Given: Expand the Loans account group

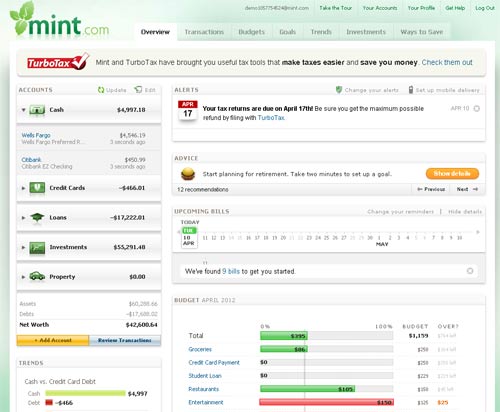Looking at the screenshot, I should coord(23,218).
